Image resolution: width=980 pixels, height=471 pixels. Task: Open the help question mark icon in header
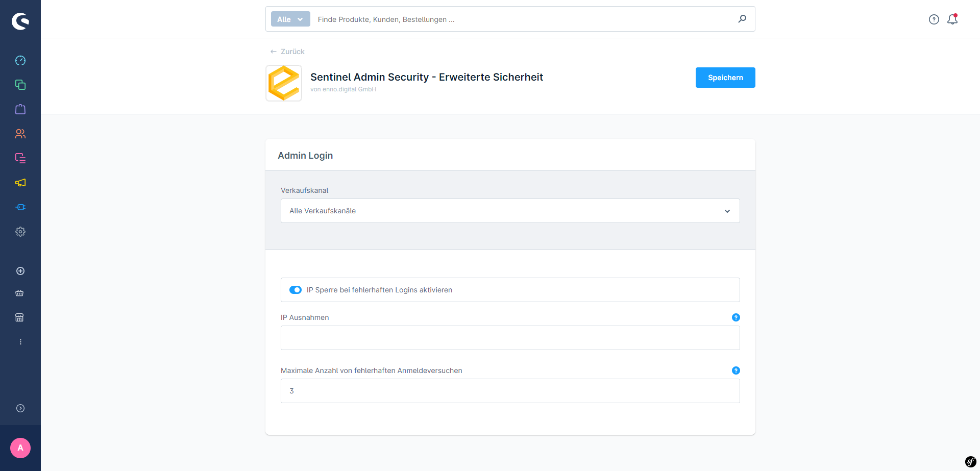(934, 19)
